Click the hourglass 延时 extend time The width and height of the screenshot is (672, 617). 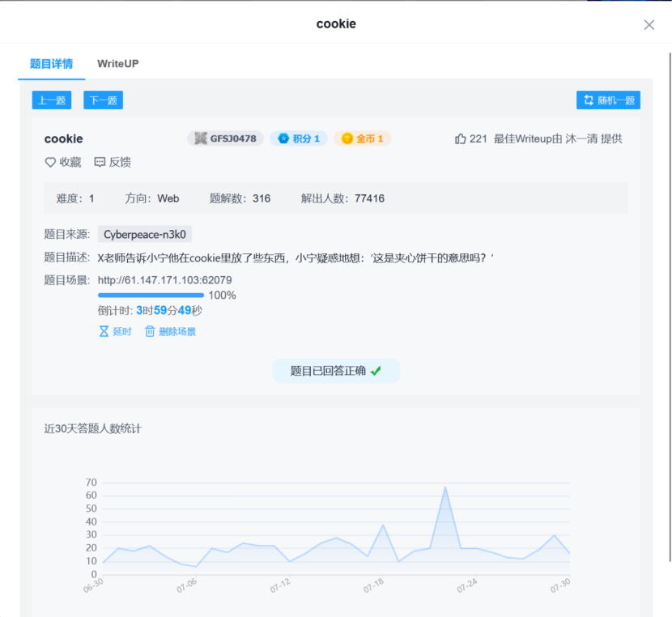pyautogui.click(x=115, y=332)
